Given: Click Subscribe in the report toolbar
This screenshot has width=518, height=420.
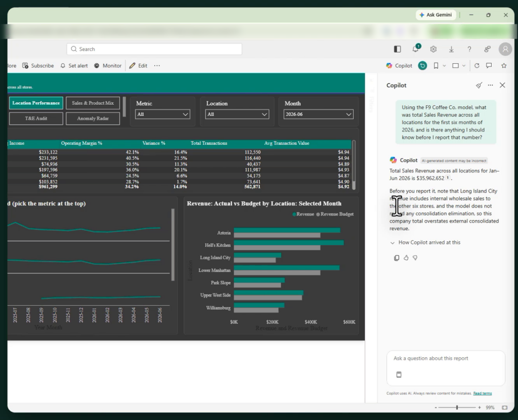Looking at the screenshot, I should 38,66.
